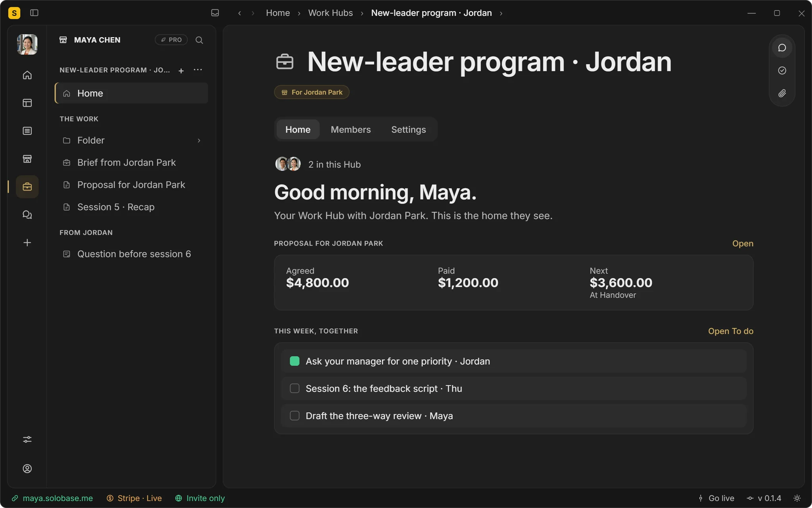Click the For Jordan Park tag
Image resolution: width=812 pixels, height=508 pixels.
[312, 92]
